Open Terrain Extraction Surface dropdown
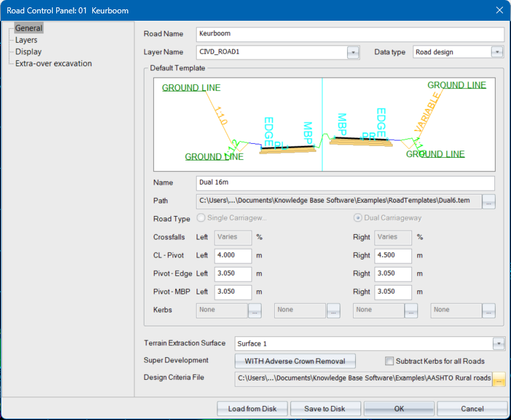Screen dimensions: 511x420 point(498,344)
